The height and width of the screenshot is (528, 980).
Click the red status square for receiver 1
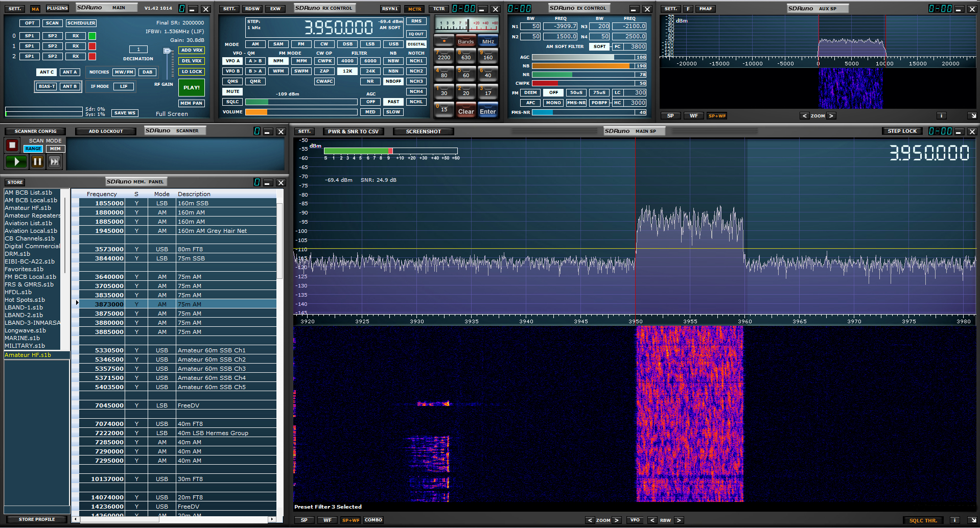92,46
